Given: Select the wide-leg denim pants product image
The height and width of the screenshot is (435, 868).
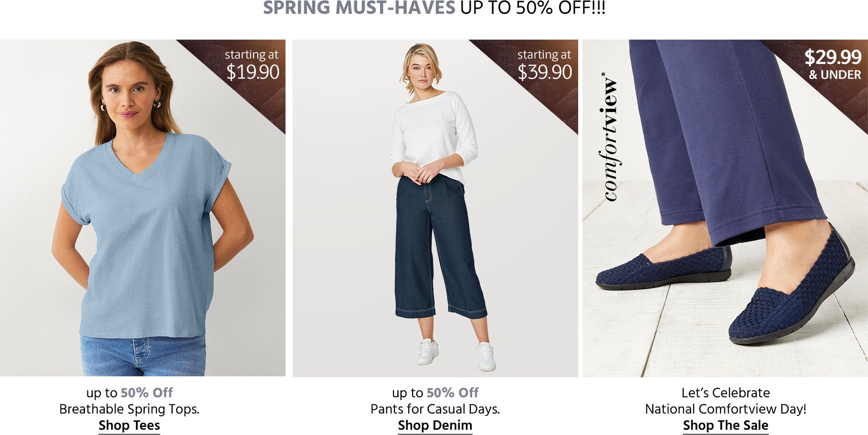Looking at the screenshot, I should click(x=435, y=208).
